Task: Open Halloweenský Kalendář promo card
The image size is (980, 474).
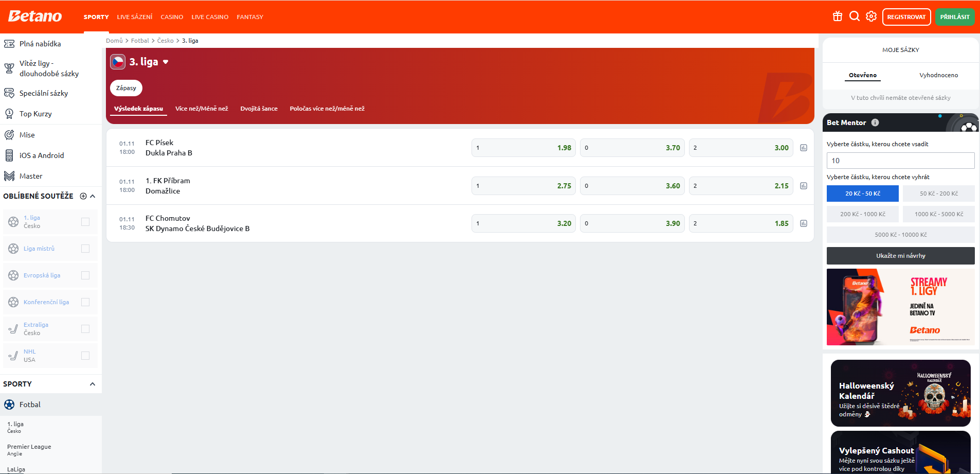Action: point(901,393)
